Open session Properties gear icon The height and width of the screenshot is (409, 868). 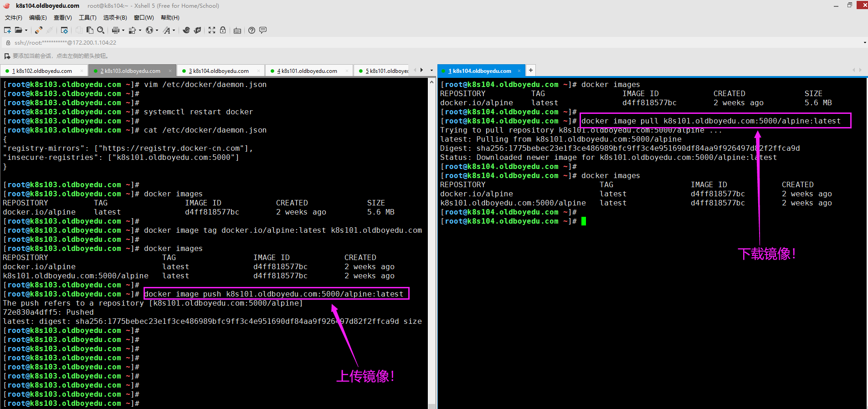click(x=64, y=30)
